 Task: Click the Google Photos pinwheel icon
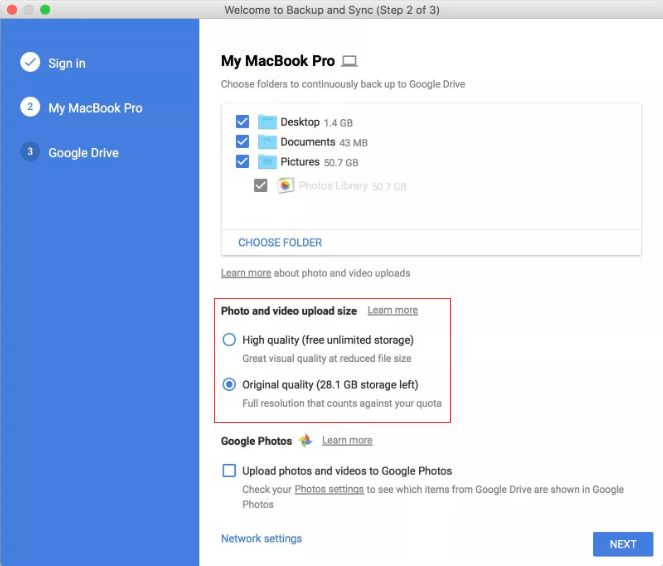pos(305,440)
